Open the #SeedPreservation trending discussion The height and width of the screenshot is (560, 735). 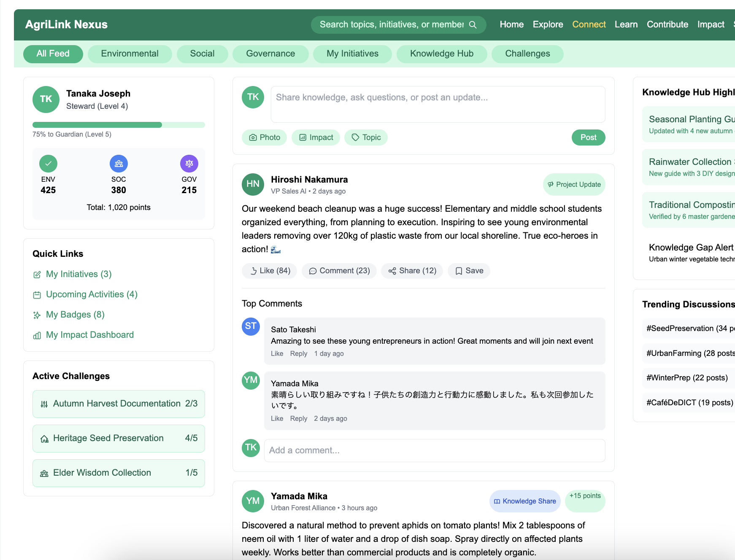coord(689,328)
